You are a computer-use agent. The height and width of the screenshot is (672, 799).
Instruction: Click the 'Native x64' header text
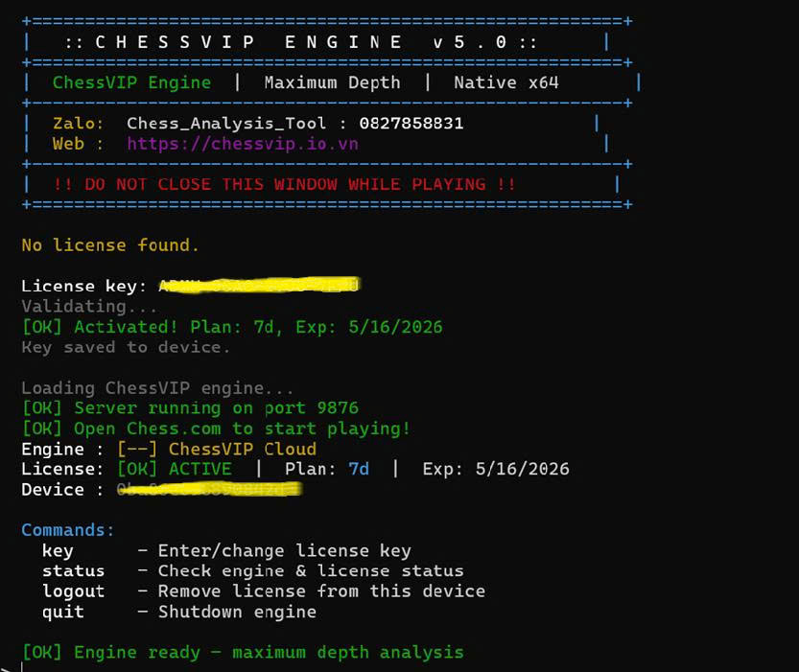[x=506, y=82]
